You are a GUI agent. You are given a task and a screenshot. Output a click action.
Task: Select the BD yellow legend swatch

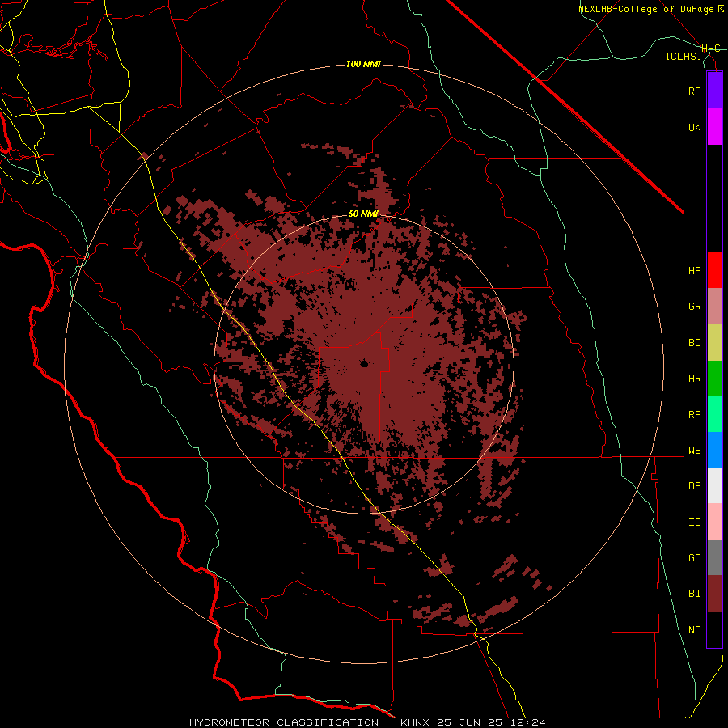714,343
